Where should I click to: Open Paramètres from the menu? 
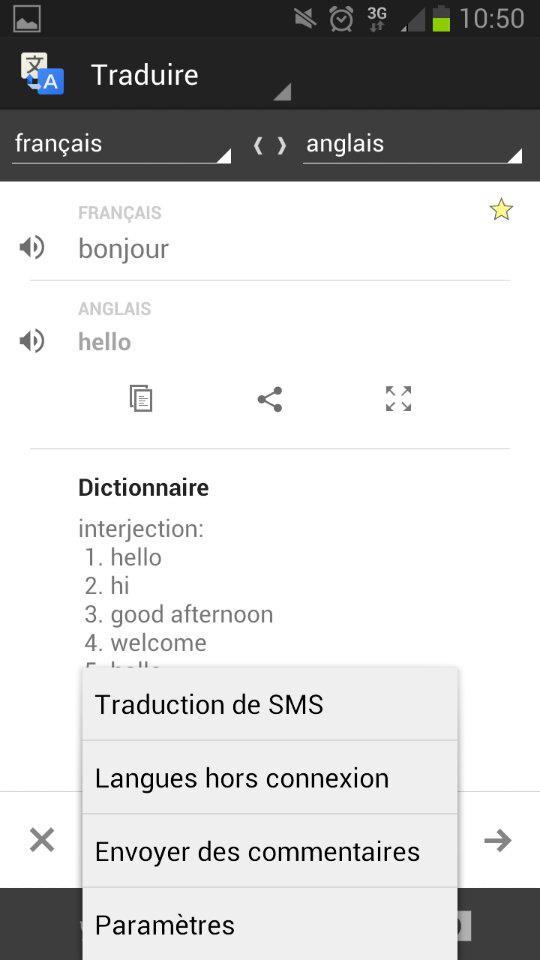click(270, 924)
